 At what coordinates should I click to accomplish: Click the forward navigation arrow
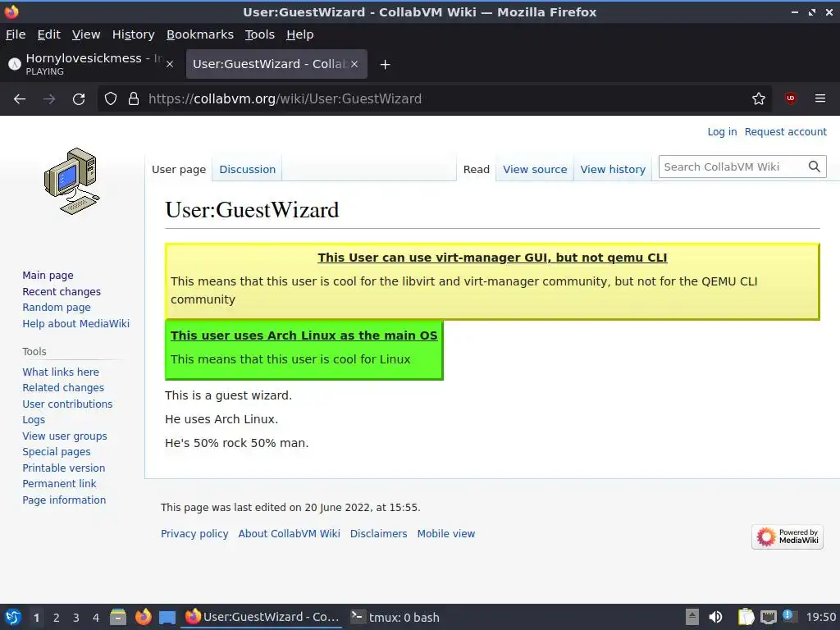49,99
